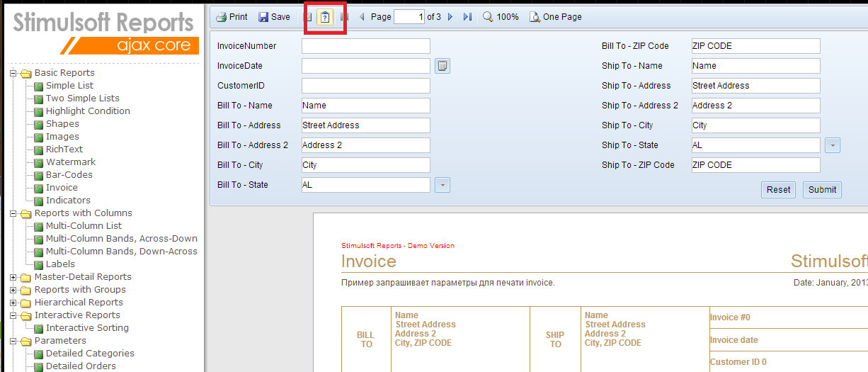Collapse the Parameters tree node

click(x=13, y=341)
